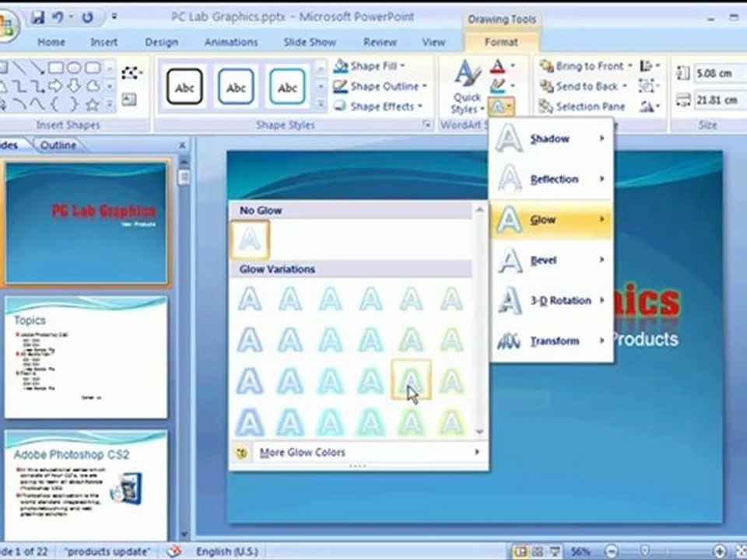The height and width of the screenshot is (560, 747).
Task: Start Slide Show view from status bar icon
Action: (x=555, y=551)
